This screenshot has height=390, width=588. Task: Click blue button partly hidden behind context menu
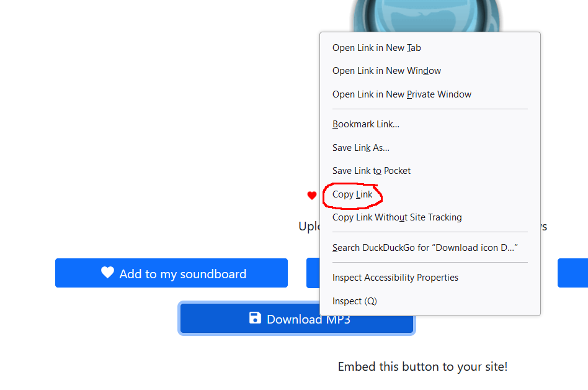click(313, 273)
